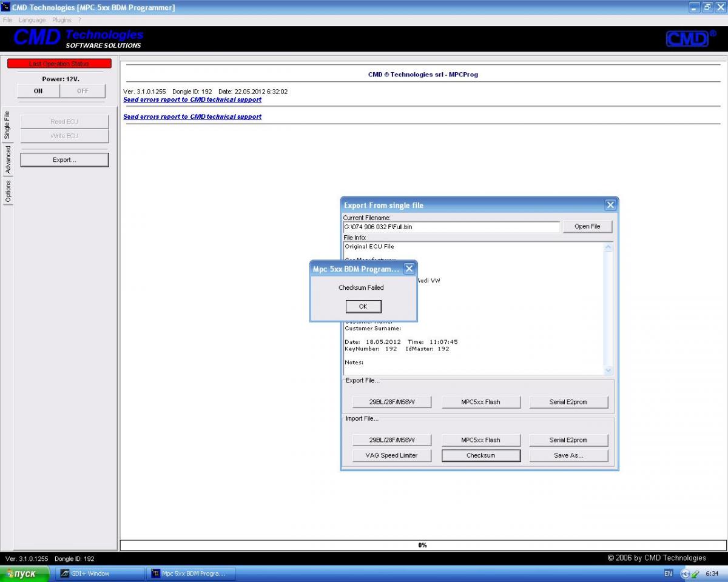Switch to GDI+ Window in taskbar
728x582 pixels.
[x=100, y=574]
